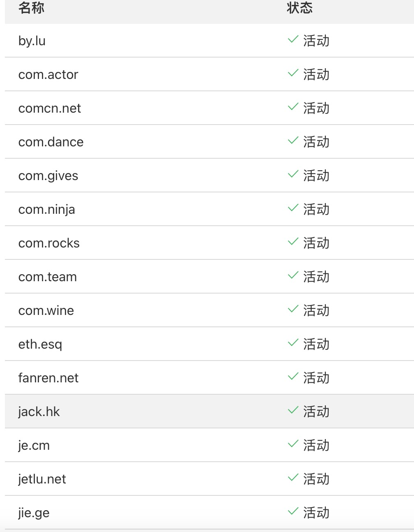
Task: Click the green checkmark beside by.lu
Action: (x=293, y=40)
